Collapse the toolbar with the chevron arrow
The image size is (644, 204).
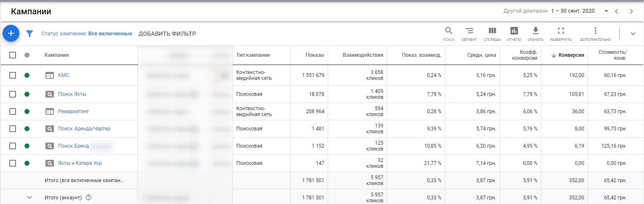coord(633,34)
